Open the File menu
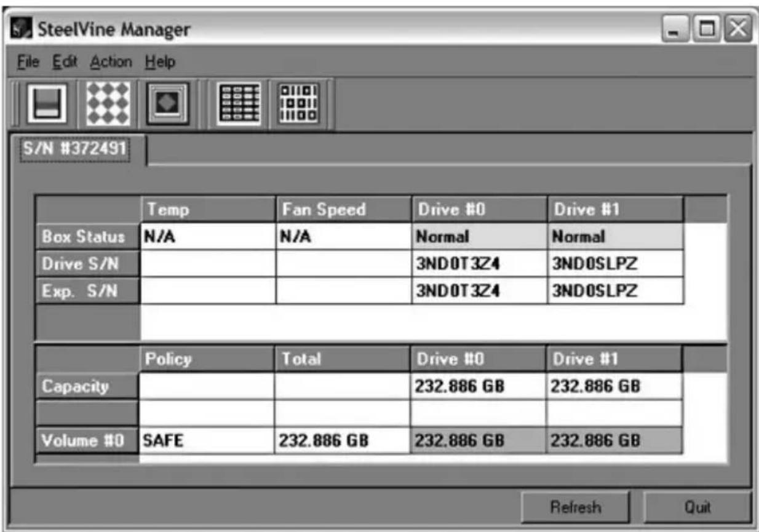The width and height of the screenshot is (759, 532). (x=28, y=62)
